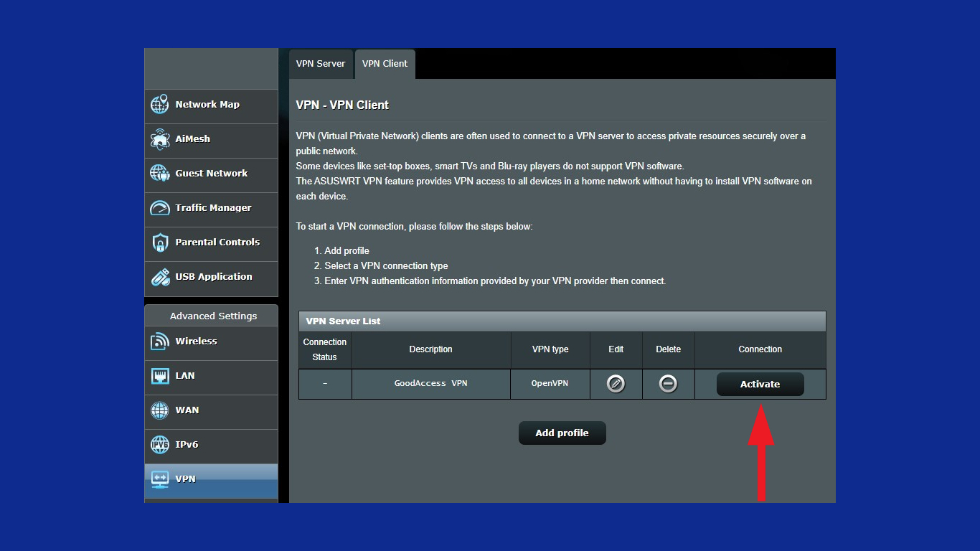Click the OpenVPN type cell
980x551 pixels.
pyautogui.click(x=550, y=384)
